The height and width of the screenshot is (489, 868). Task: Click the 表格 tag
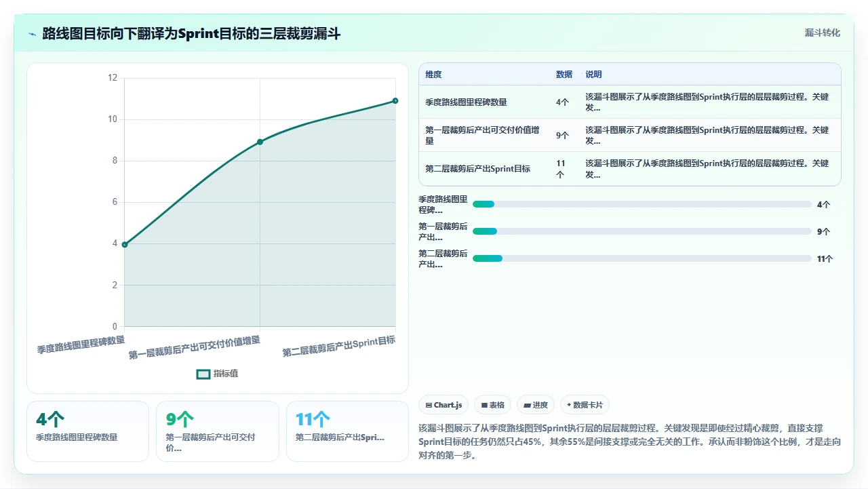coord(492,405)
